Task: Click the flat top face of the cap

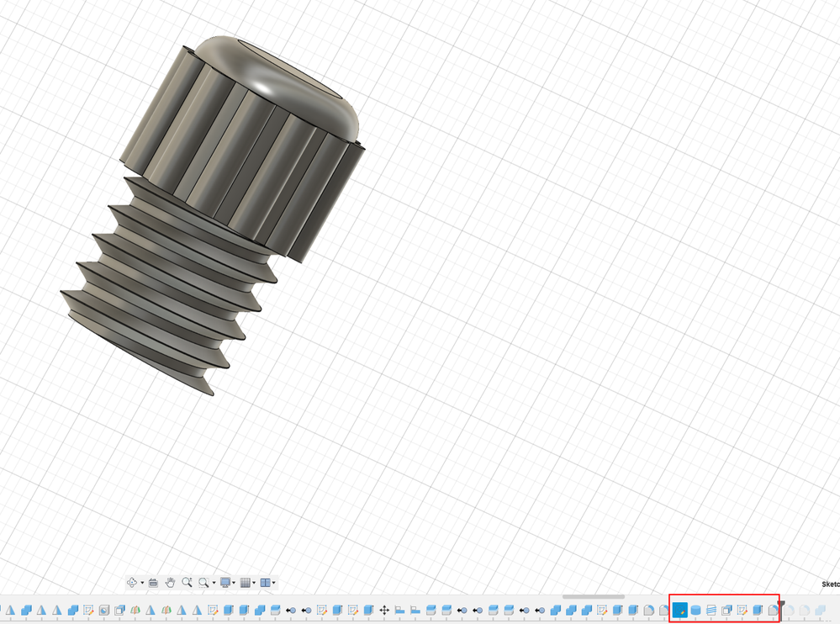Action: [289, 70]
